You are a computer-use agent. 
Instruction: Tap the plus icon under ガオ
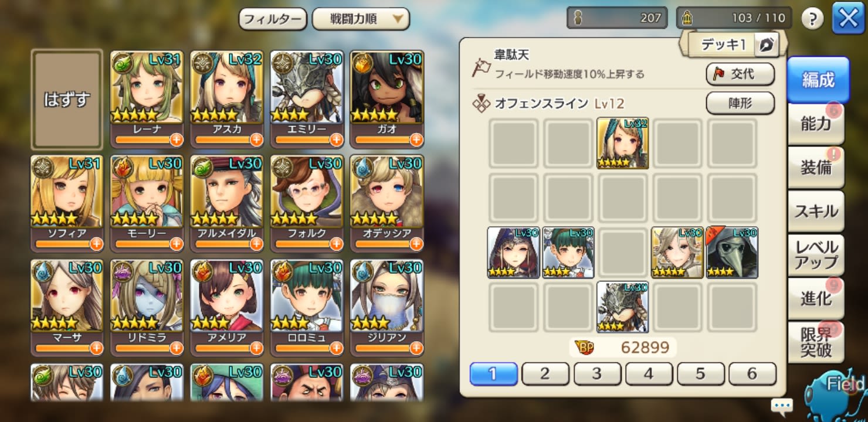416,139
